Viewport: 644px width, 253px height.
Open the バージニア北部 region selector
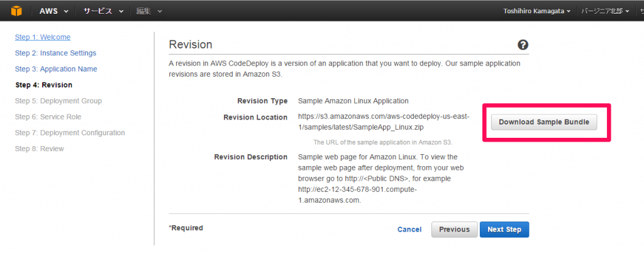(605, 11)
